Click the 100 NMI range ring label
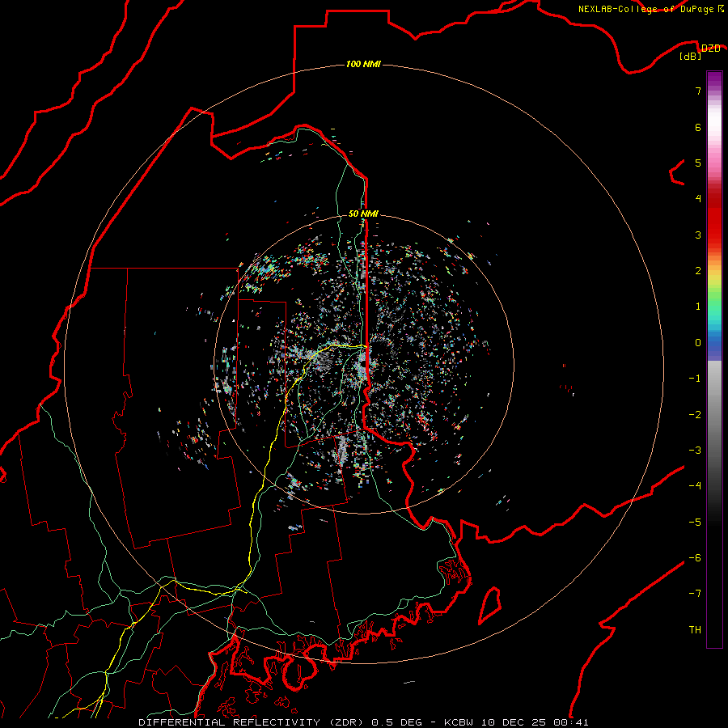Screen dimensions: 728x728 click(363, 64)
